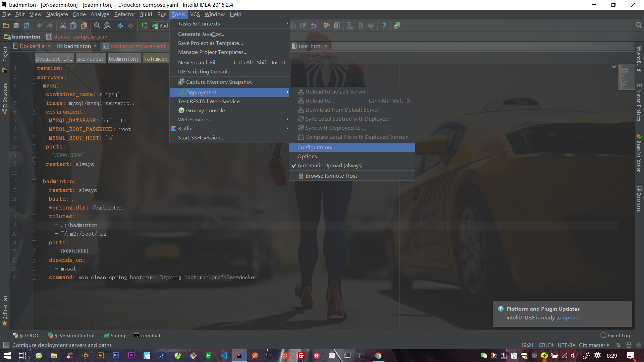Click the editor error stripe minimap
This screenshot has width=644, height=362.
(626, 78)
